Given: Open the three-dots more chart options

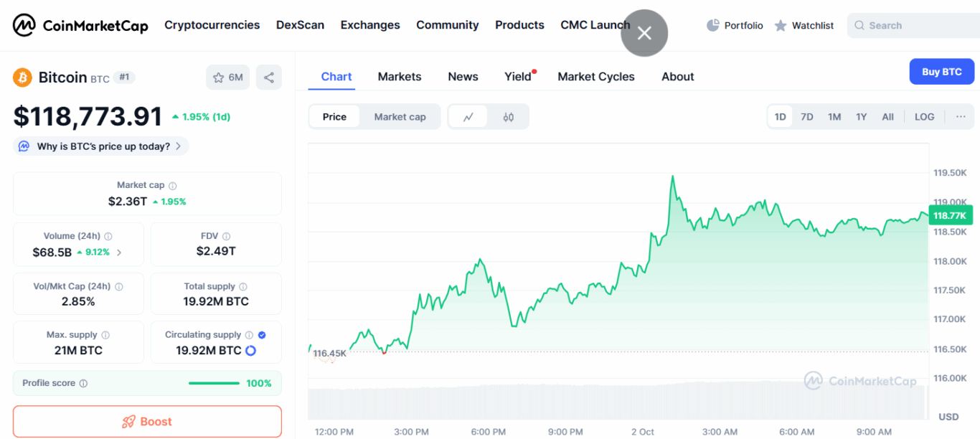Looking at the screenshot, I should coord(961,117).
